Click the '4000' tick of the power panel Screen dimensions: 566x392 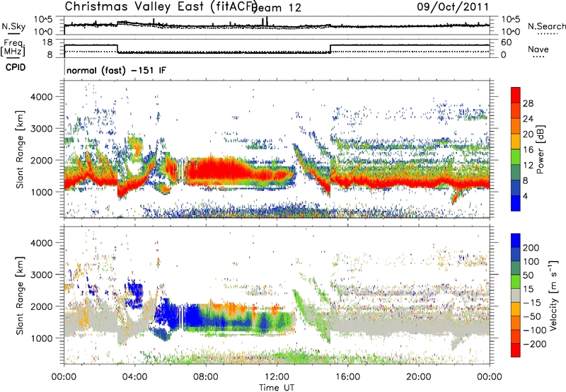pyautogui.click(x=41, y=97)
